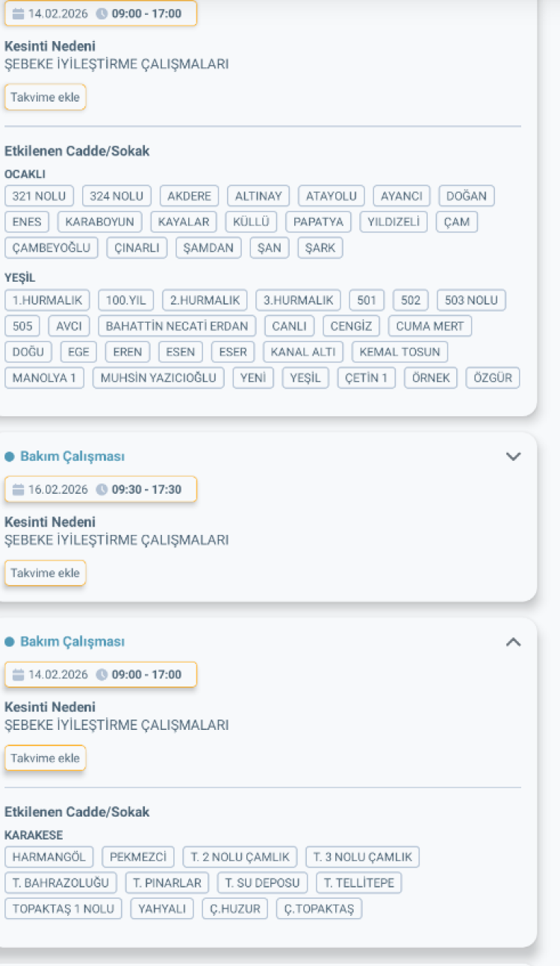Click the HARMANGÖL street tag
This screenshot has height=966, width=560.
pos(49,857)
